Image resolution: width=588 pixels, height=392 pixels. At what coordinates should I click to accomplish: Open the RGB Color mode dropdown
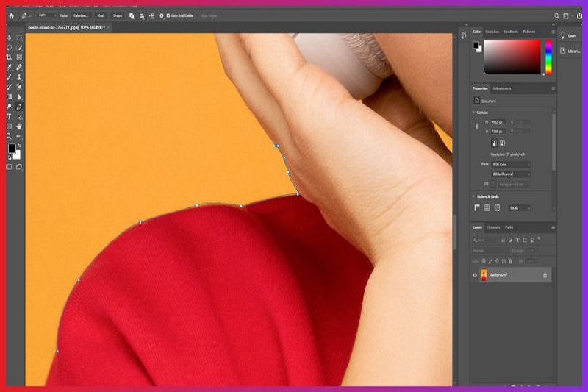(x=511, y=165)
